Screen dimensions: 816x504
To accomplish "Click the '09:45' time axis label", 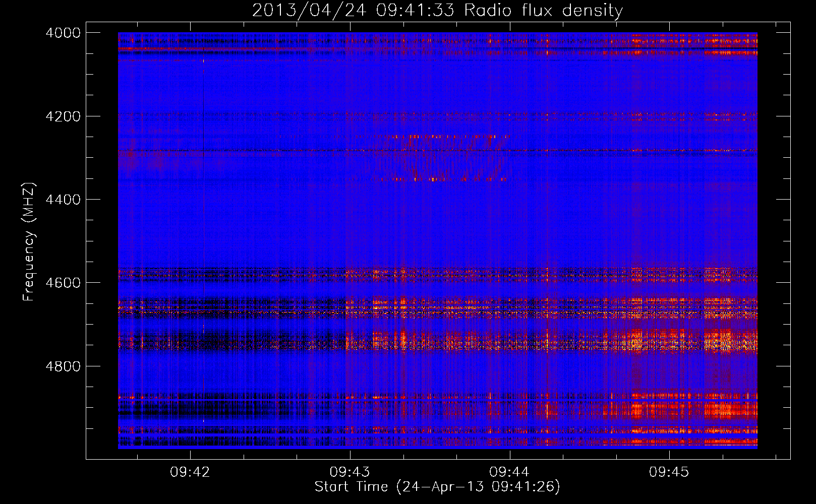I will [669, 472].
